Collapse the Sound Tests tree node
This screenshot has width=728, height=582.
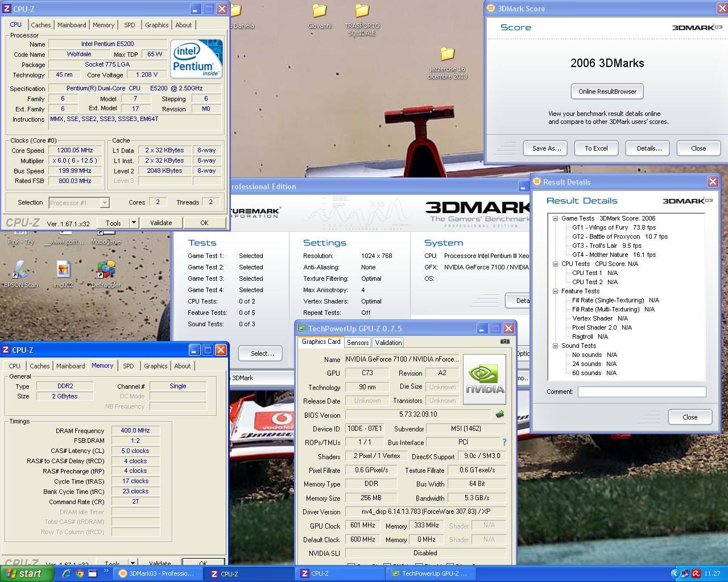point(555,346)
